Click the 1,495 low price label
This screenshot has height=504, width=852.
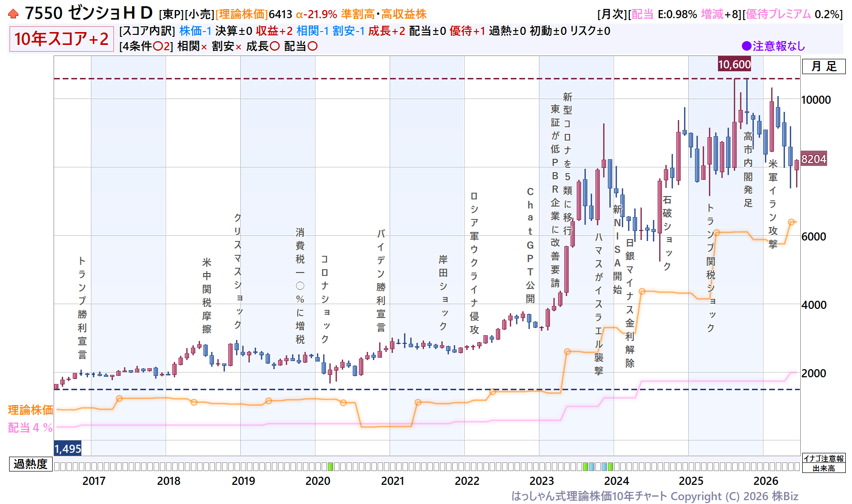[x=67, y=449]
